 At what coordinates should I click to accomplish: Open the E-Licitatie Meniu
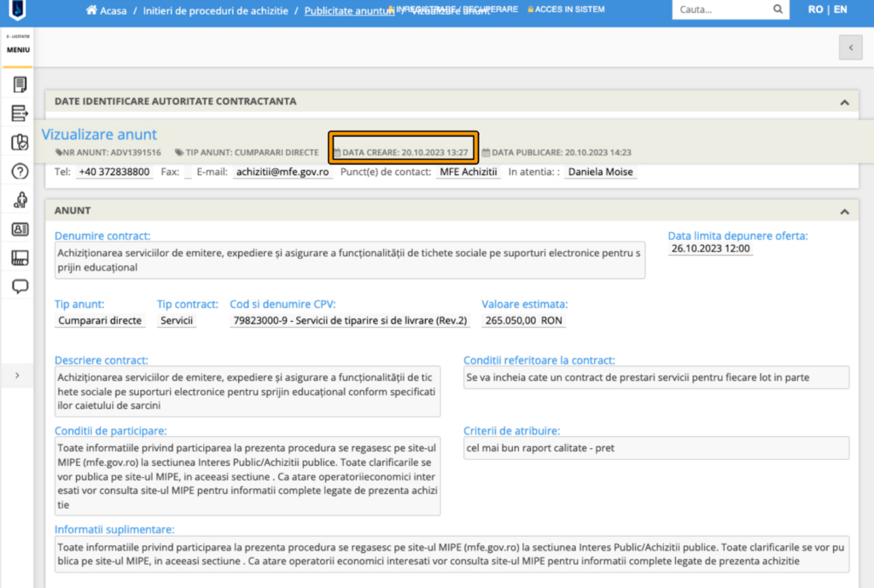(x=18, y=47)
